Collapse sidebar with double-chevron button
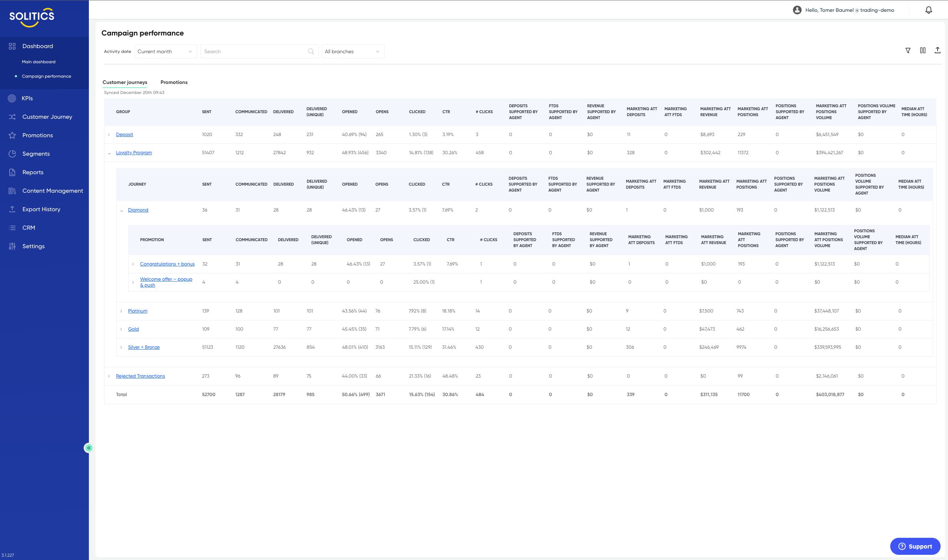The width and height of the screenshot is (948, 560). (89, 448)
